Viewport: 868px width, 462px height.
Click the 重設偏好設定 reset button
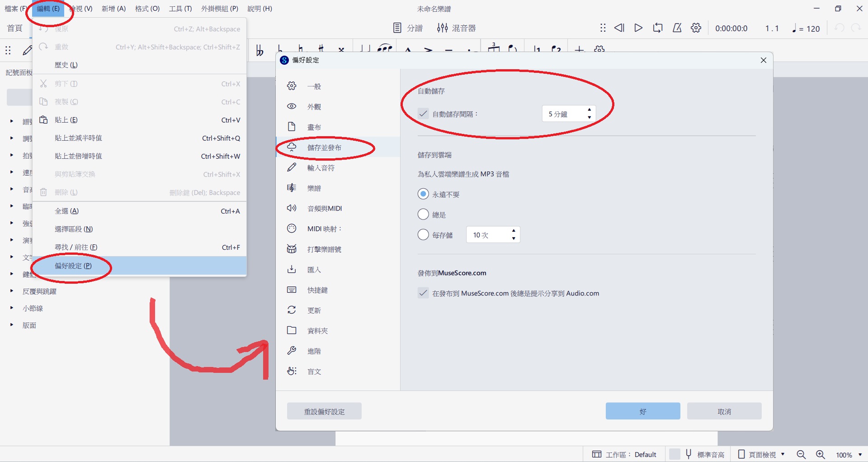[x=324, y=411]
